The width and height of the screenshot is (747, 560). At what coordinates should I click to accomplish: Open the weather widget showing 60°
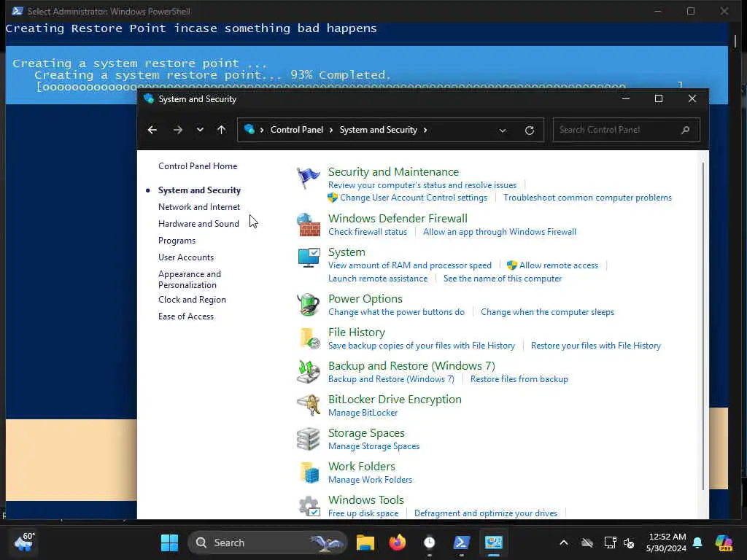(x=24, y=542)
